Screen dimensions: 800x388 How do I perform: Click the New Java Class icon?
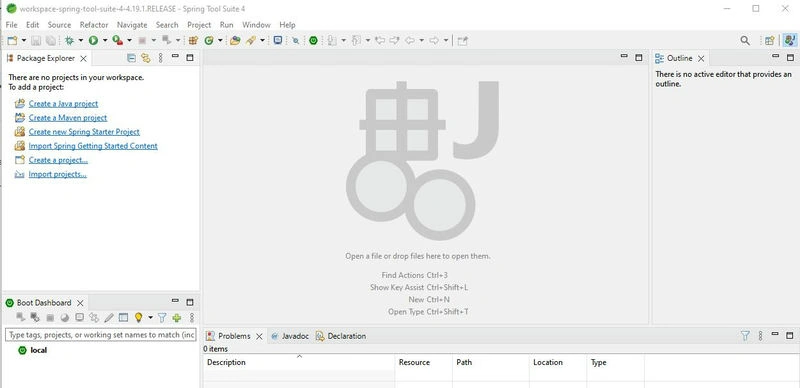tap(209, 40)
